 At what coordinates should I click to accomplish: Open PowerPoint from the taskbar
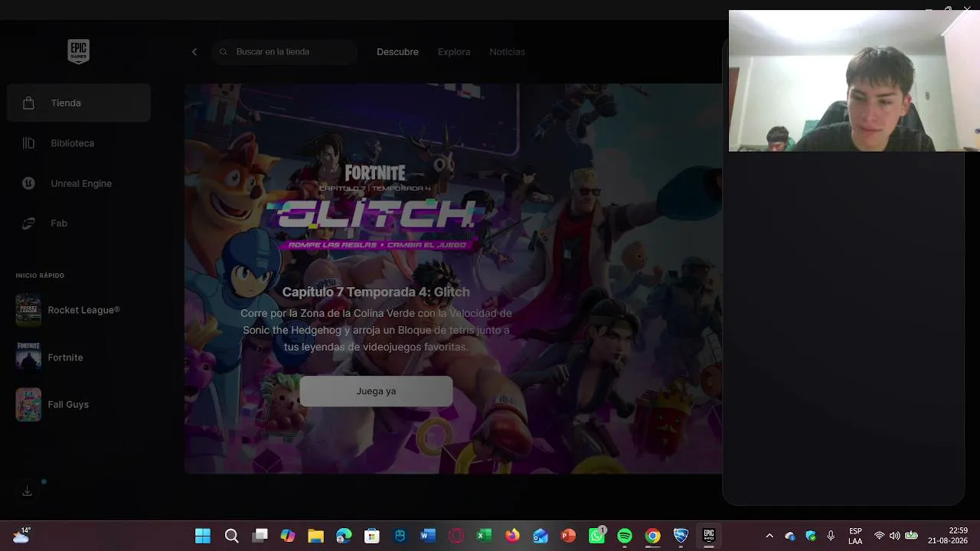pyautogui.click(x=568, y=536)
